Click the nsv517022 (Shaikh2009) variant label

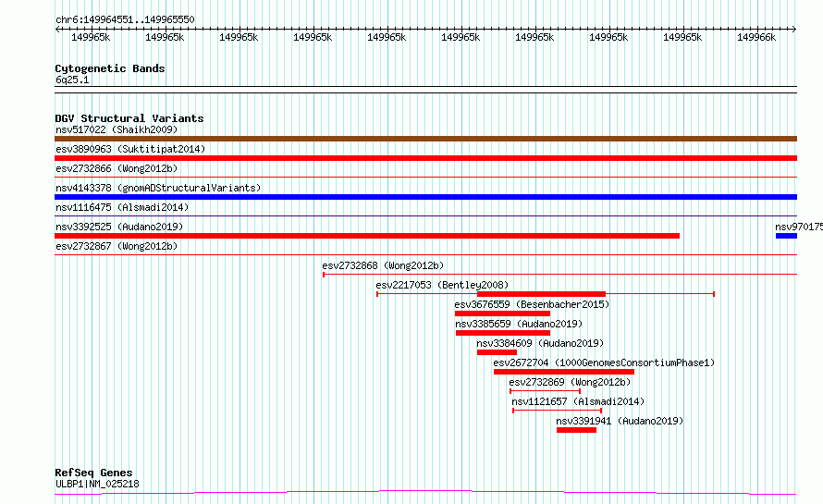tap(117, 129)
